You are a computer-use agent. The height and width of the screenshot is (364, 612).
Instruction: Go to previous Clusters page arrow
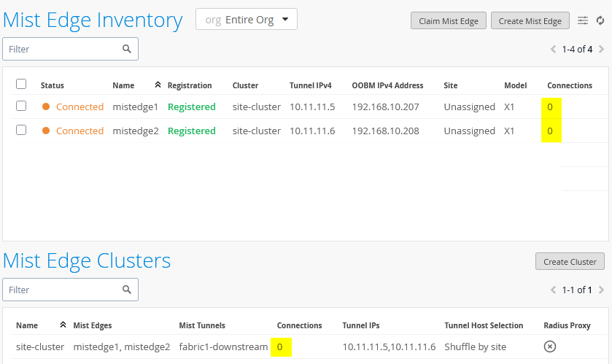coord(553,290)
